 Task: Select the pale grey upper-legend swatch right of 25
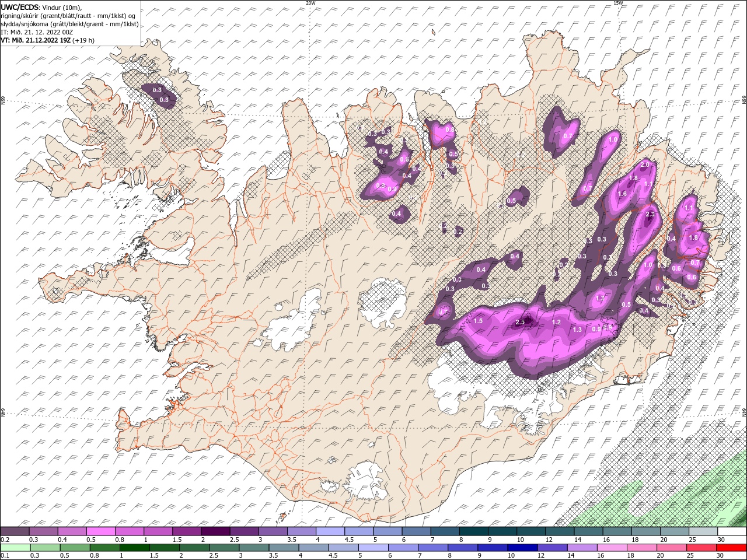[x=703, y=531]
